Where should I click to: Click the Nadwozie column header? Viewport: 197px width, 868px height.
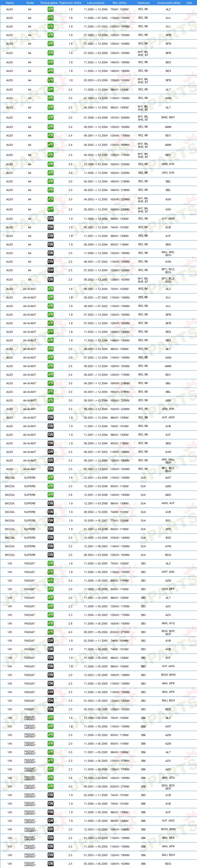(144, 3)
